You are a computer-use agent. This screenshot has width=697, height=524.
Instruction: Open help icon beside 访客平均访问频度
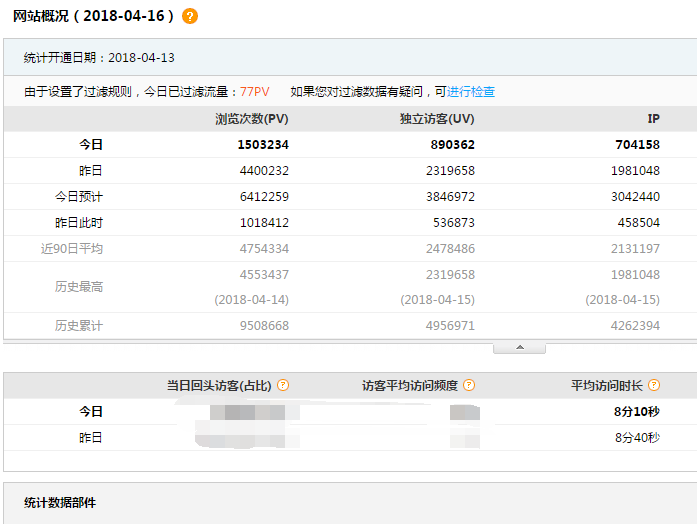[469, 385]
